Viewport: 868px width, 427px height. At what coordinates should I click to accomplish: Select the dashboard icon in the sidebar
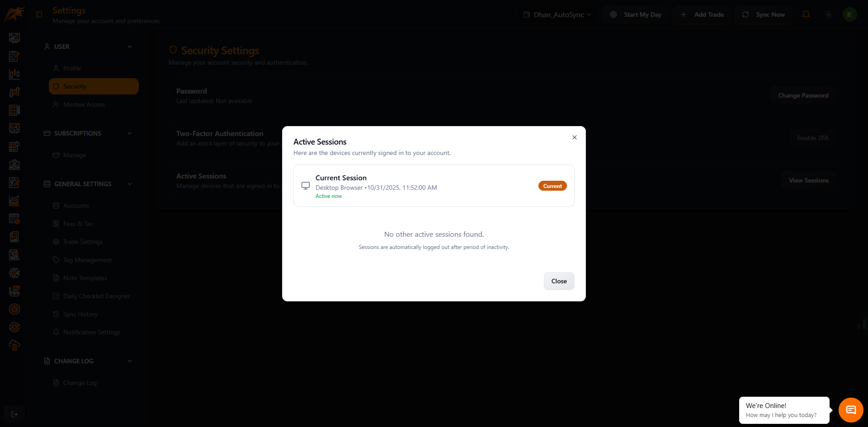(x=14, y=38)
